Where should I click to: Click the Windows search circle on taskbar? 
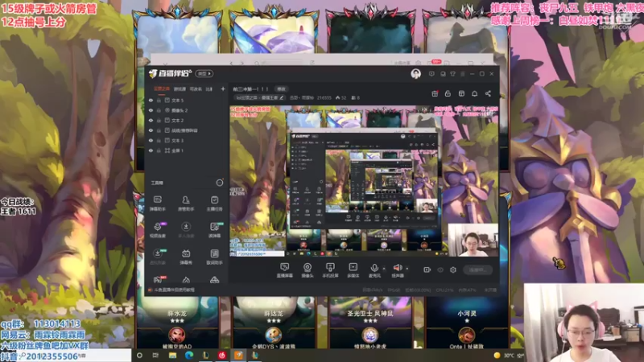(x=139, y=356)
